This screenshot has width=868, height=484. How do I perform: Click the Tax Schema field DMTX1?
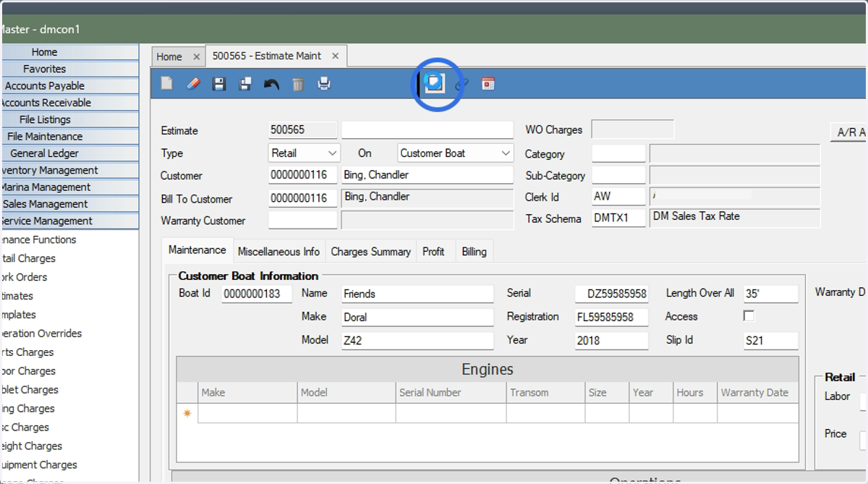[x=618, y=218]
